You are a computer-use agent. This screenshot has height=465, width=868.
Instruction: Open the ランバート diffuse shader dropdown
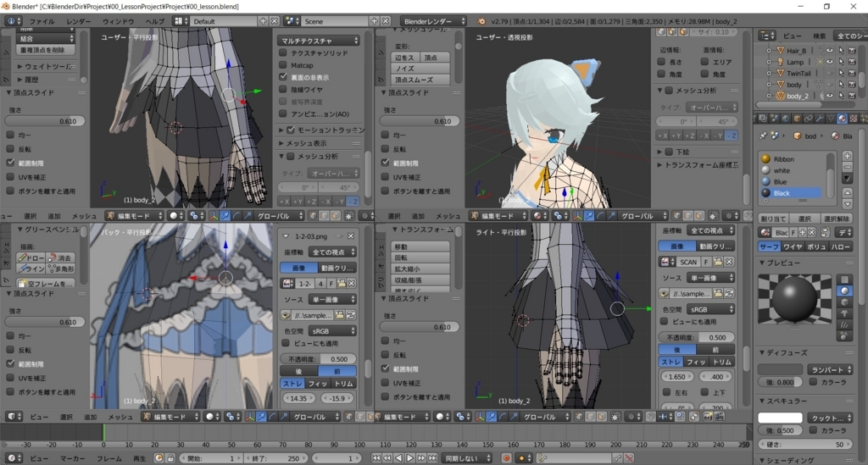pyautogui.click(x=829, y=369)
